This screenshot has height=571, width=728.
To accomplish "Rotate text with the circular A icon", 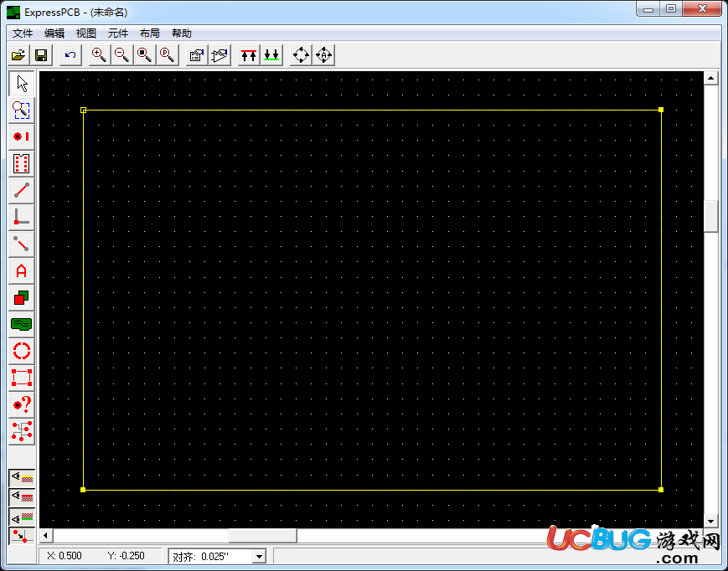I will pos(323,55).
